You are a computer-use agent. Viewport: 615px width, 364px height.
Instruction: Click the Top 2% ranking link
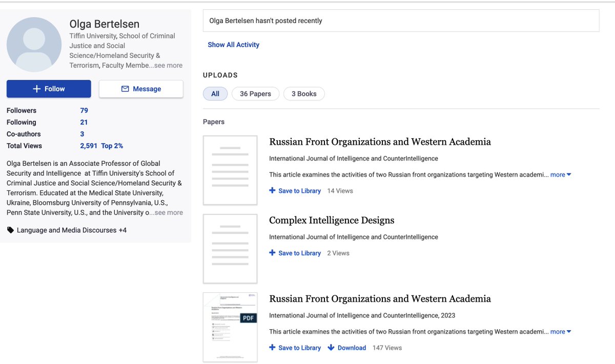point(112,146)
